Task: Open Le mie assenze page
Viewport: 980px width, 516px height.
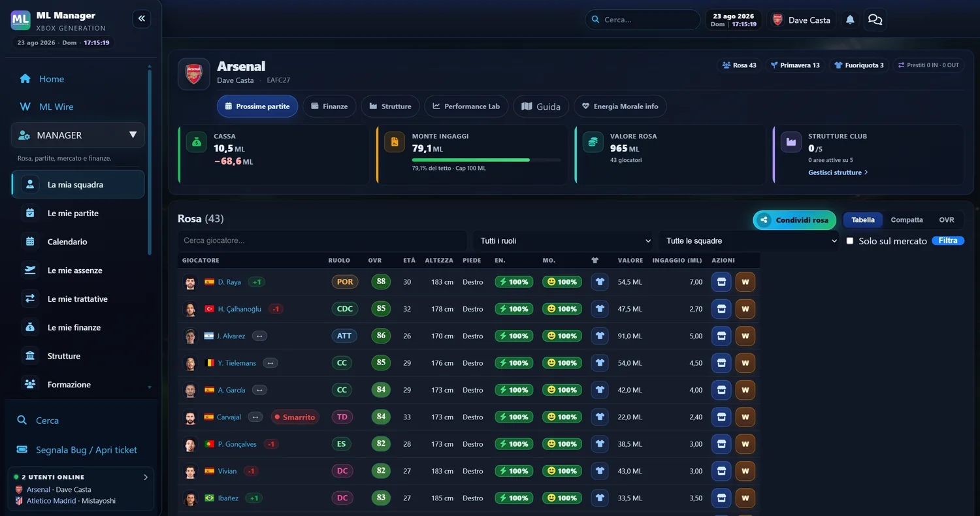Action: (78, 270)
